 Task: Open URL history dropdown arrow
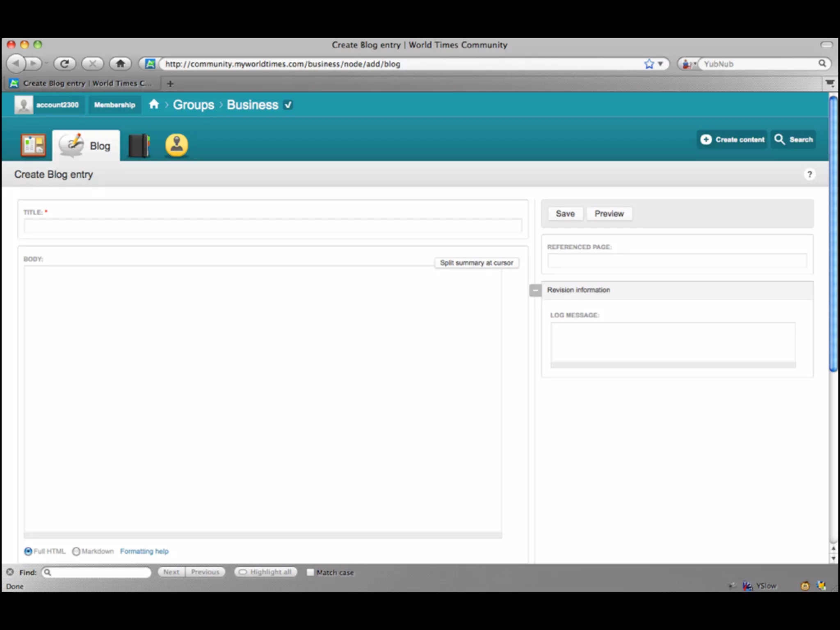tap(660, 64)
